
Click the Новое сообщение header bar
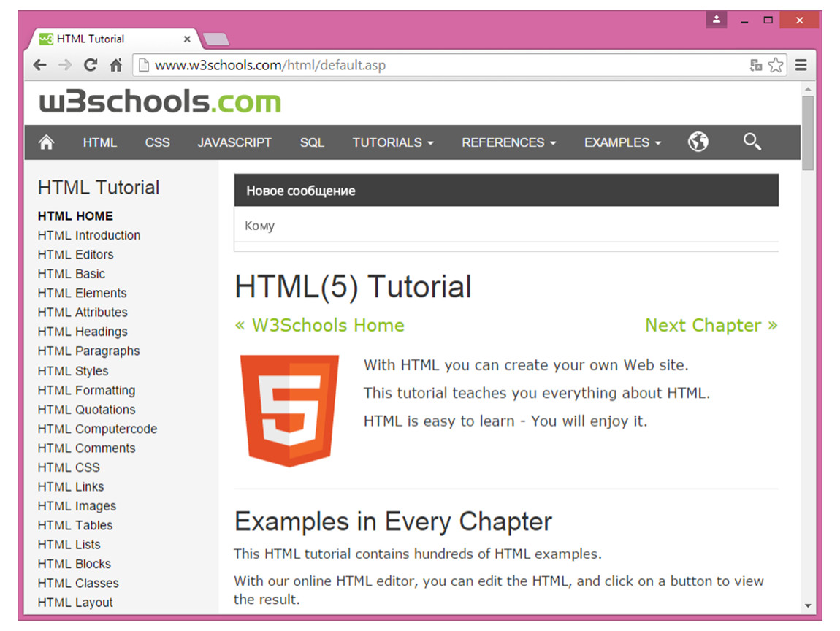pyautogui.click(x=506, y=190)
